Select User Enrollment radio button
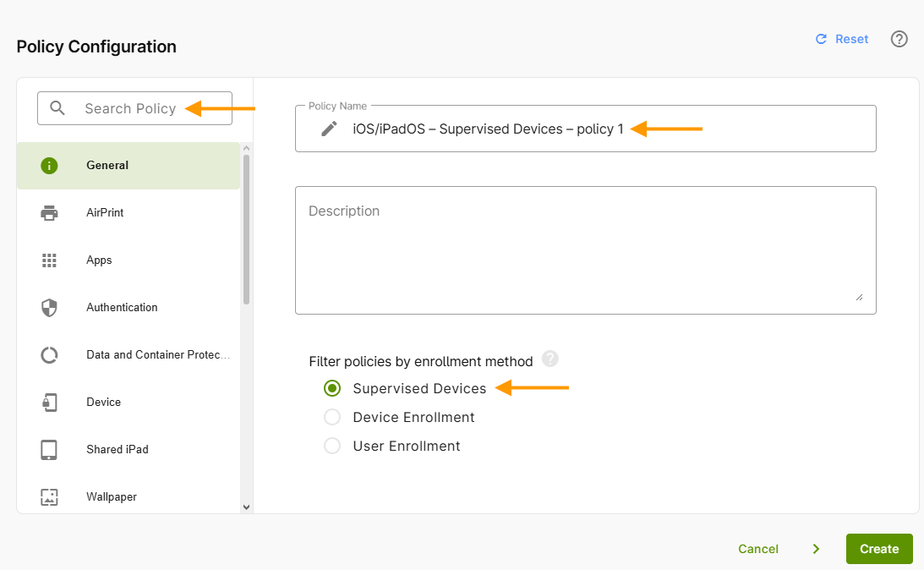The image size is (924, 570). (x=332, y=446)
